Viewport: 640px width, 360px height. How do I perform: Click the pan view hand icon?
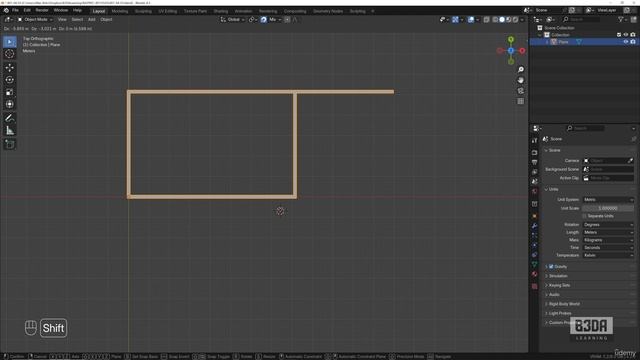pos(520,80)
